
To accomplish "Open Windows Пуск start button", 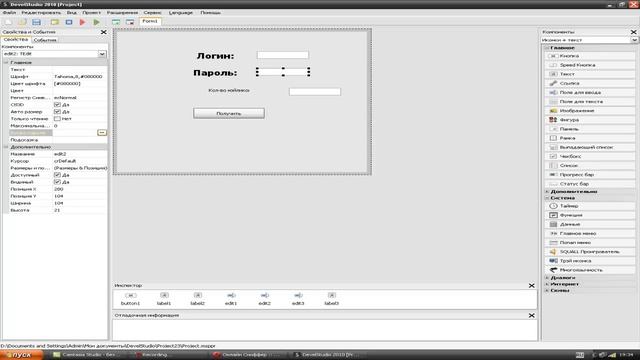I will [21, 355].
